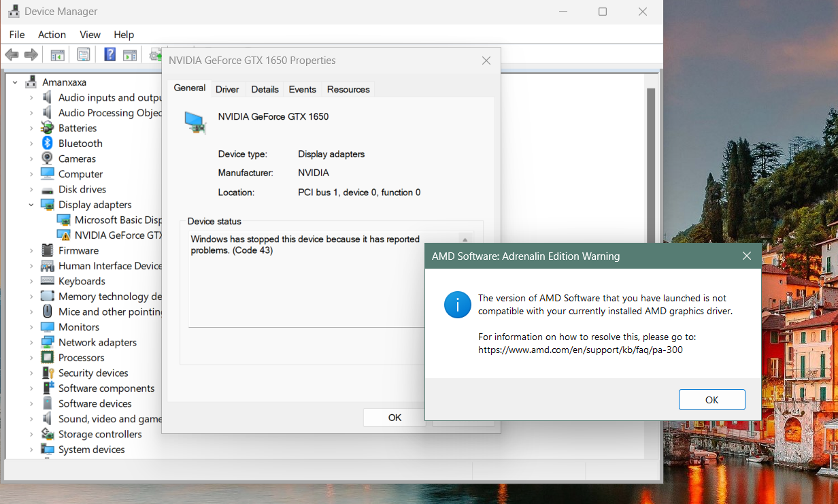
Task: Switch to the Events tab
Action: pyautogui.click(x=302, y=88)
